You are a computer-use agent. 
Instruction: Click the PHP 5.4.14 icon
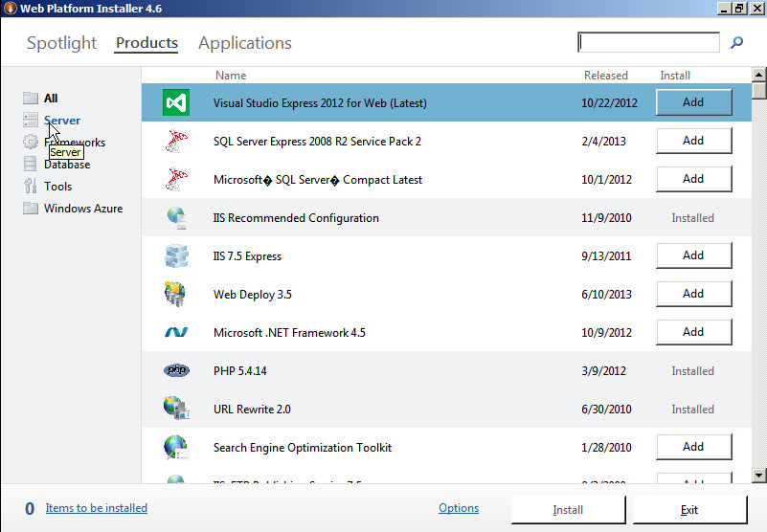coord(176,371)
